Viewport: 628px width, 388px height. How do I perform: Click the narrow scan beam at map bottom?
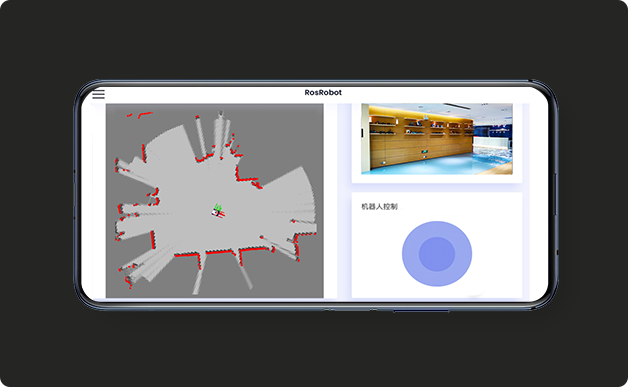tap(199, 276)
